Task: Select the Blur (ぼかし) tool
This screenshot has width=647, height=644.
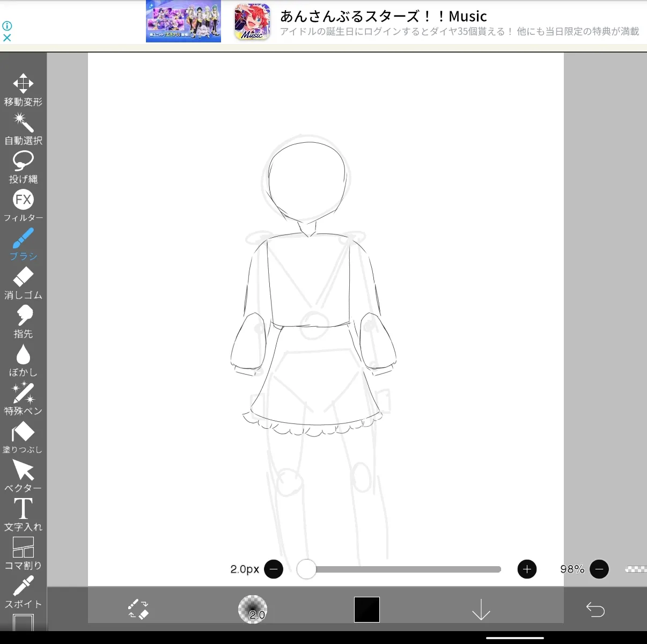Action: tap(23, 361)
